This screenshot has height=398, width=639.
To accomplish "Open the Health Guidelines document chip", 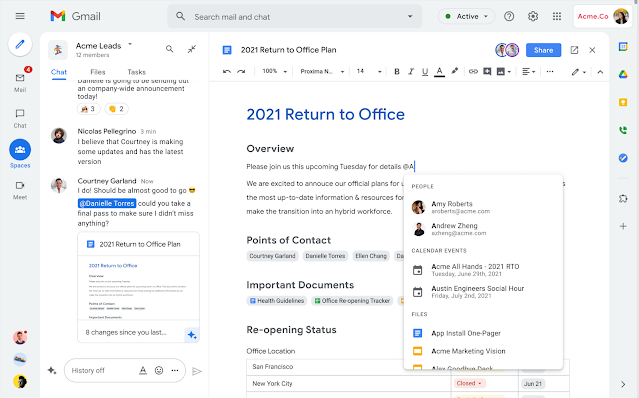I will [277, 301].
